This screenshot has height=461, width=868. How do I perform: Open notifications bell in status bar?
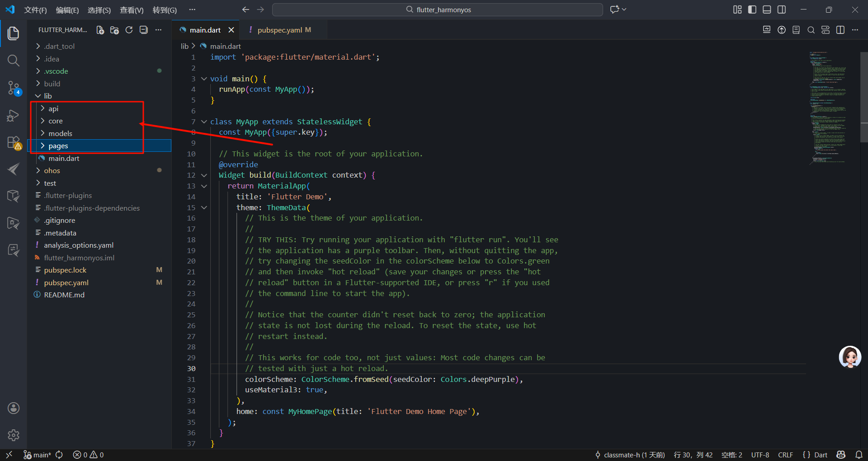[859, 455]
